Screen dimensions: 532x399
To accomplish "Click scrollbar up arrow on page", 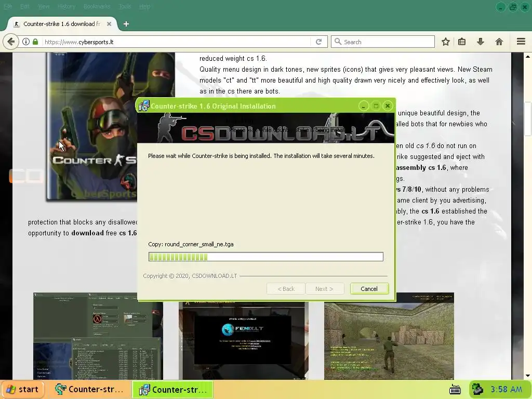I will 528,57.
